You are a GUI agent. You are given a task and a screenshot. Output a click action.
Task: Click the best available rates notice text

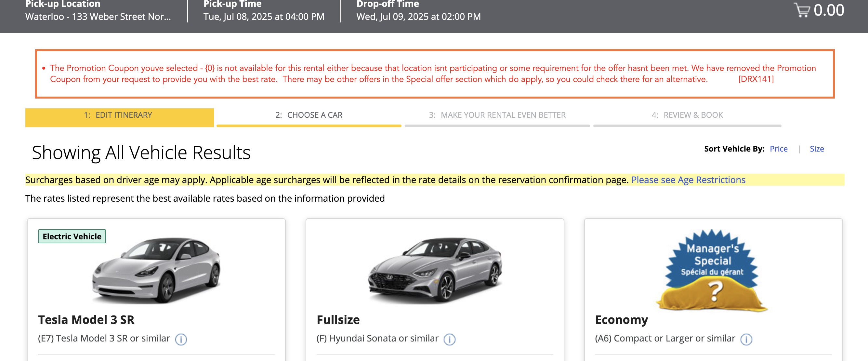point(205,198)
